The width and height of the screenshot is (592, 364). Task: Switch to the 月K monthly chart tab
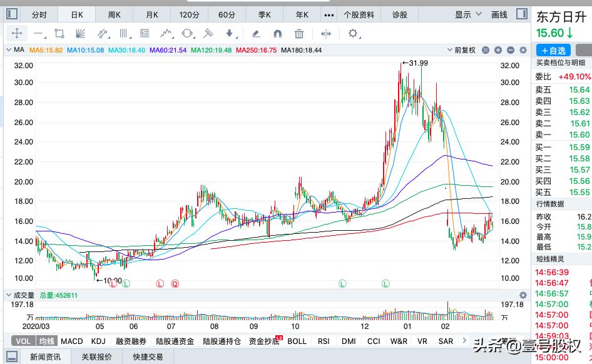151,13
